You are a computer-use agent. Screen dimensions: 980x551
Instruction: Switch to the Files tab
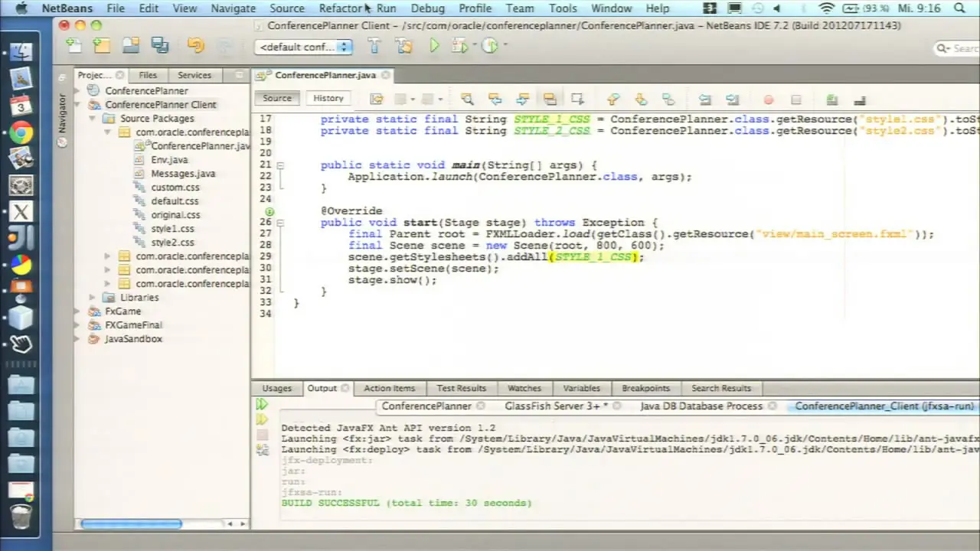coord(148,75)
